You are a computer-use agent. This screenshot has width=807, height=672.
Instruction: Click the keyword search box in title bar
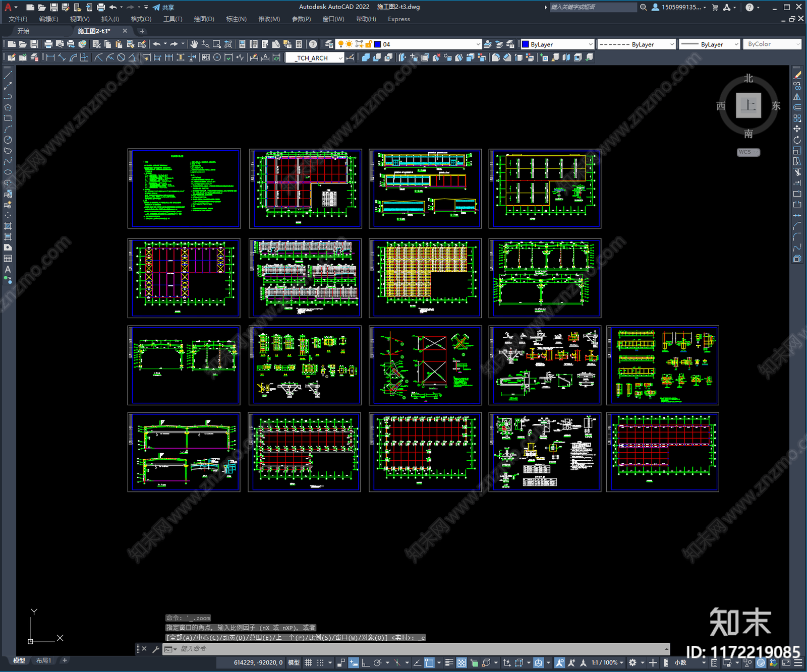point(593,7)
